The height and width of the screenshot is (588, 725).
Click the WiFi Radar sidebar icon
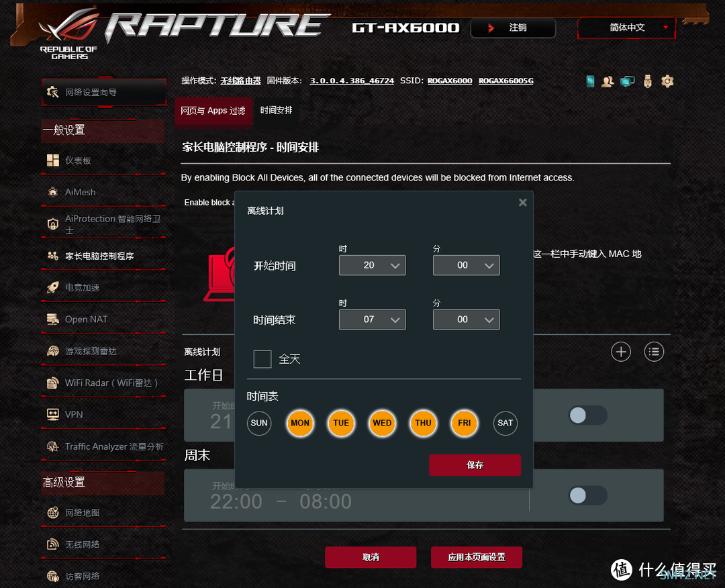(53, 383)
